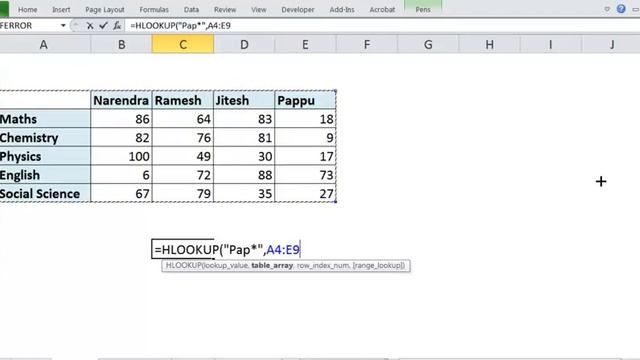Screen dimensions: 640x360
Task: Click Ramesh's Chemistry score 76
Action: tap(183, 138)
